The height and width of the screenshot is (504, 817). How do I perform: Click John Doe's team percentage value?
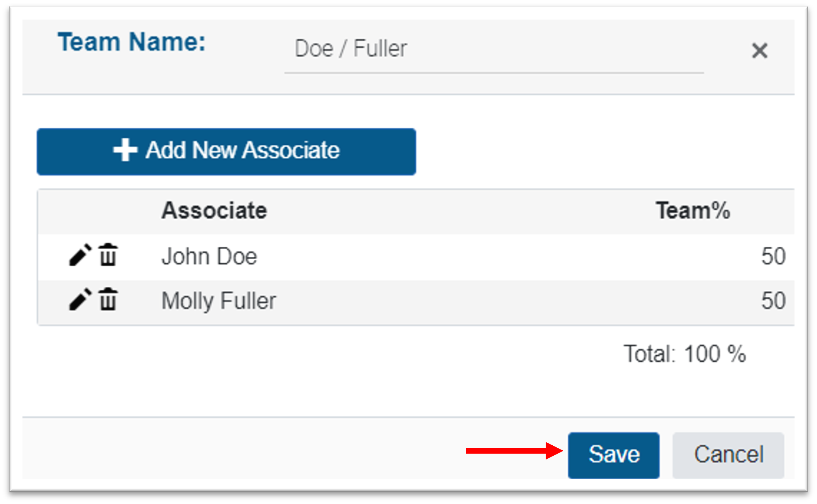[773, 256]
